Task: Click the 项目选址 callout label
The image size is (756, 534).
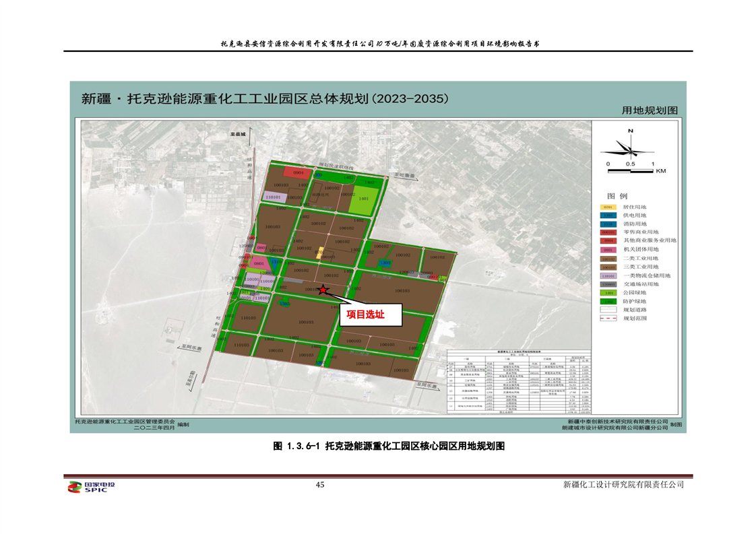Action: click(x=369, y=314)
